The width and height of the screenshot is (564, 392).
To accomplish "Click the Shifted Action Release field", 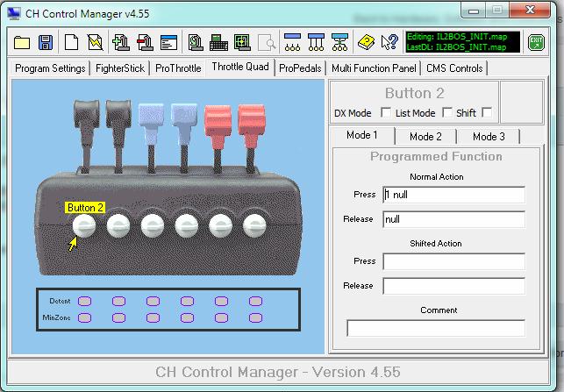I will [x=453, y=286].
